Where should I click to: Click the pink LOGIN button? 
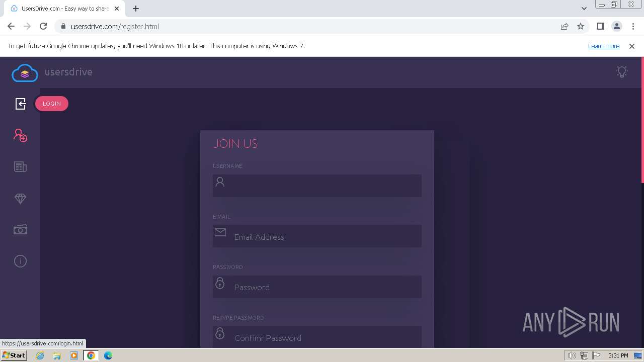[x=52, y=104]
